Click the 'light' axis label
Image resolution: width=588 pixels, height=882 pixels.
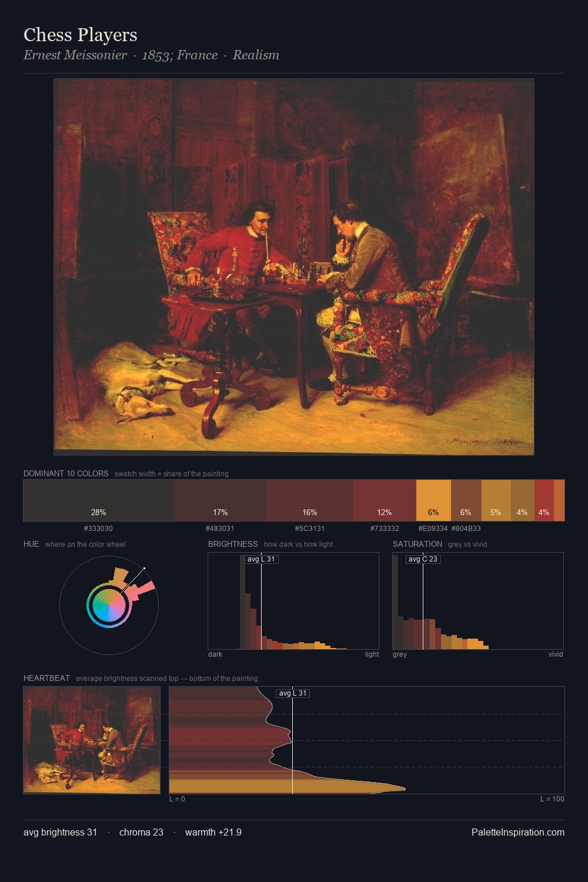[x=372, y=654]
